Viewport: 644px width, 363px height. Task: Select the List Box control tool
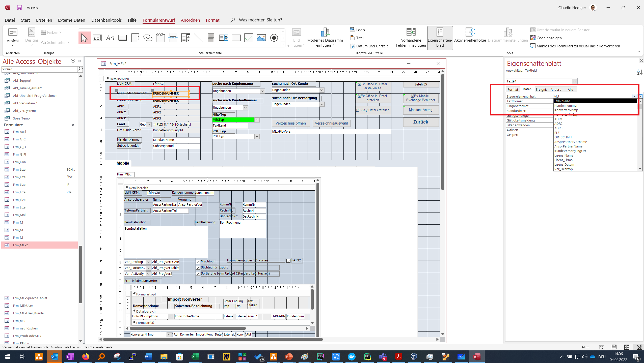tap(224, 38)
